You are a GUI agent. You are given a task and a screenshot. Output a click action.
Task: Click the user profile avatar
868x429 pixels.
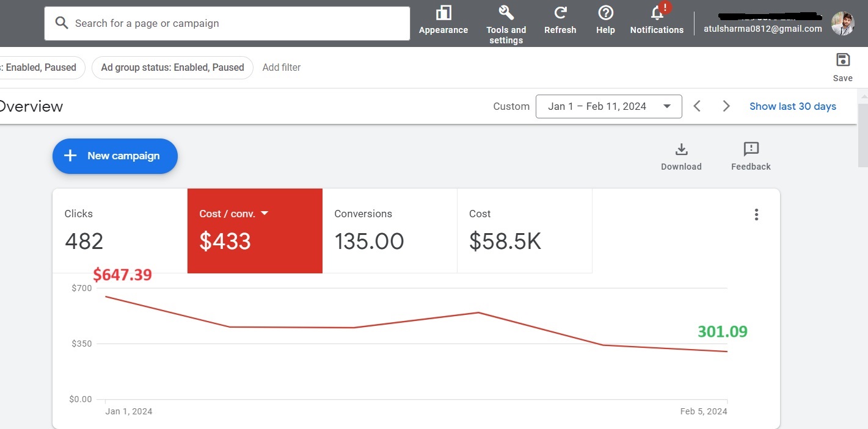click(x=842, y=24)
